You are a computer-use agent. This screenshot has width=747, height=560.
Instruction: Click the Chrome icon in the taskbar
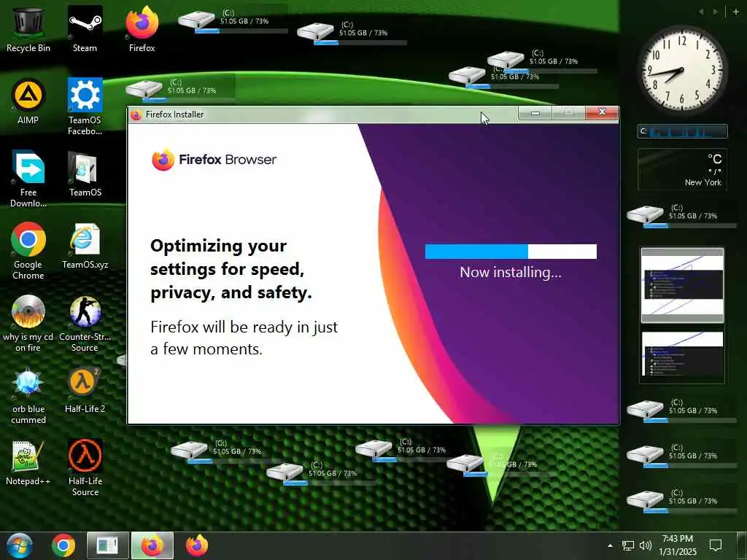click(63, 545)
